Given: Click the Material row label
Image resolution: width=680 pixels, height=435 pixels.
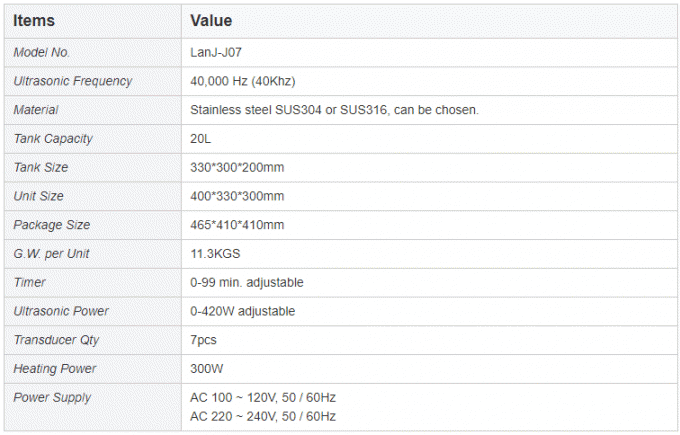Looking at the screenshot, I should click(36, 110).
